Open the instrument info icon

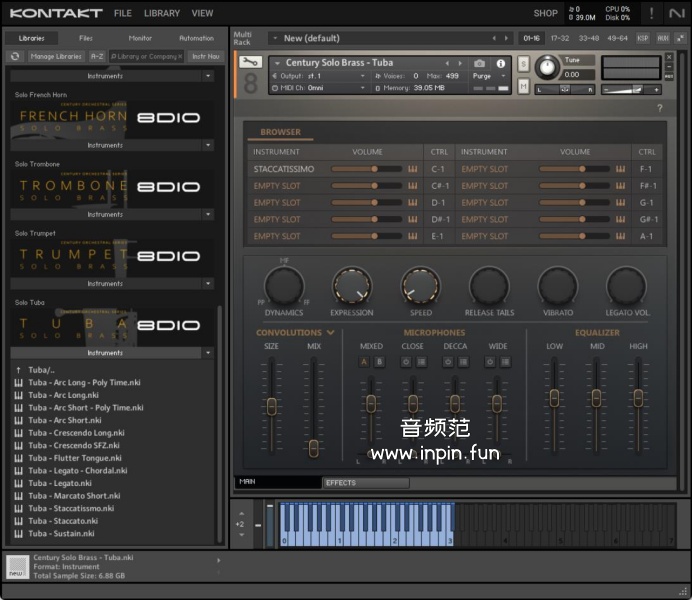click(501, 63)
